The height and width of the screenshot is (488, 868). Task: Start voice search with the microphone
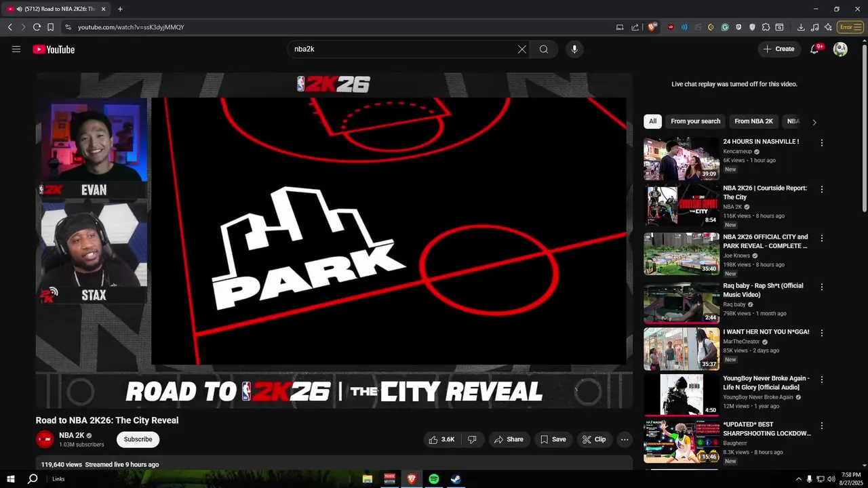pyautogui.click(x=574, y=49)
